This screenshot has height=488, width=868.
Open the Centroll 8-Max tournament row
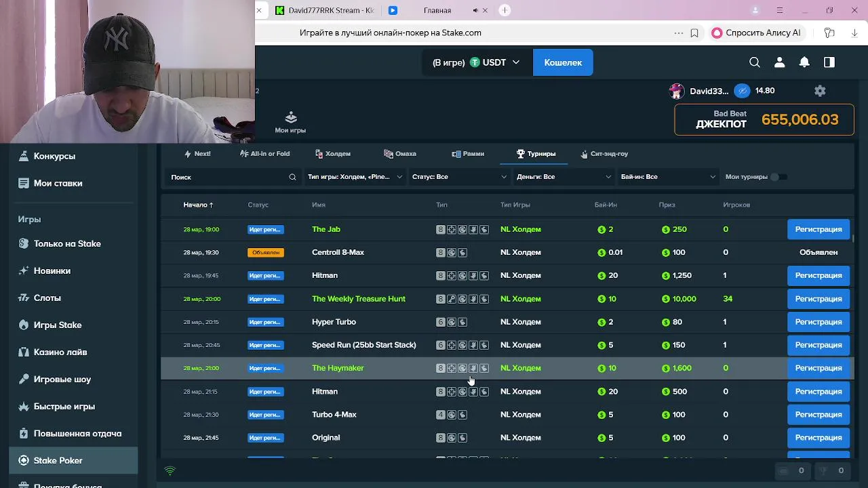point(507,252)
